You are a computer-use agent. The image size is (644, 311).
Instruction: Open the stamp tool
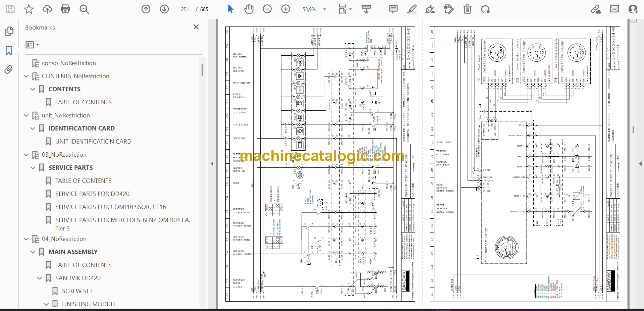tap(448, 9)
